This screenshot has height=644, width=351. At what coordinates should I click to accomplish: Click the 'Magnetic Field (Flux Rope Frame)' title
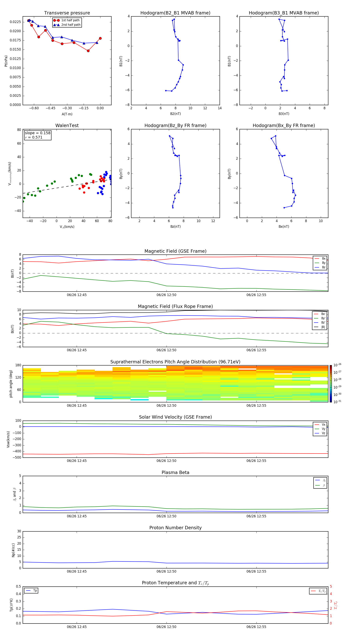click(175, 307)
